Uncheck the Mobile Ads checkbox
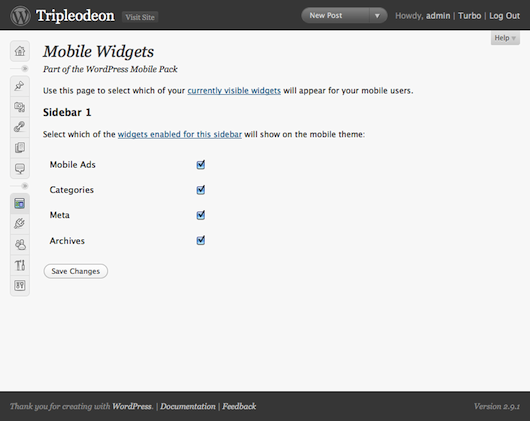The width and height of the screenshot is (530, 421). pyautogui.click(x=201, y=165)
